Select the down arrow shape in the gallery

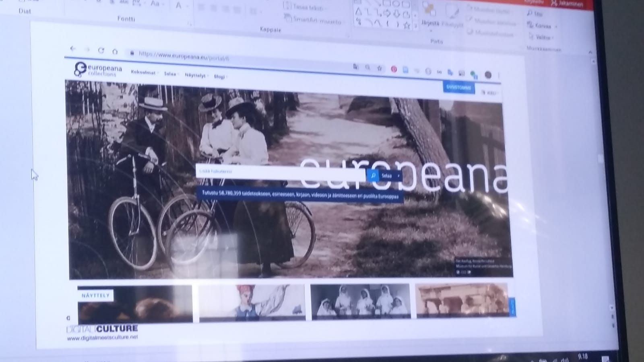click(x=396, y=14)
